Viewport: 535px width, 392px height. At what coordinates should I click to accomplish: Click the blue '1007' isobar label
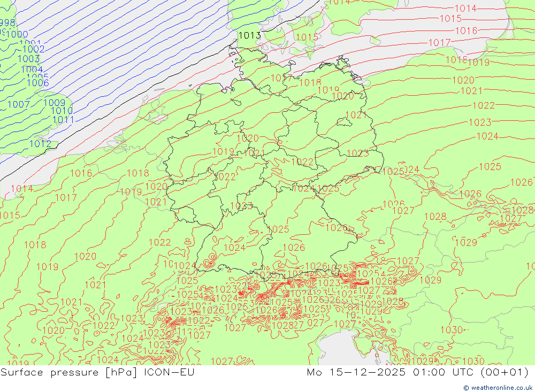(x=19, y=104)
